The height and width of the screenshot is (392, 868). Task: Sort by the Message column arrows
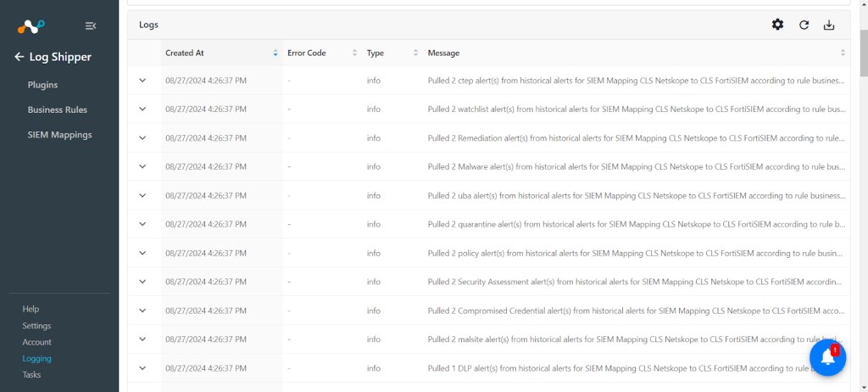click(843, 53)
